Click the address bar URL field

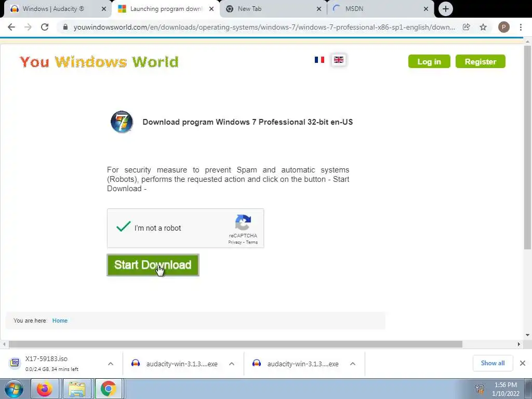tap(264, 27)
